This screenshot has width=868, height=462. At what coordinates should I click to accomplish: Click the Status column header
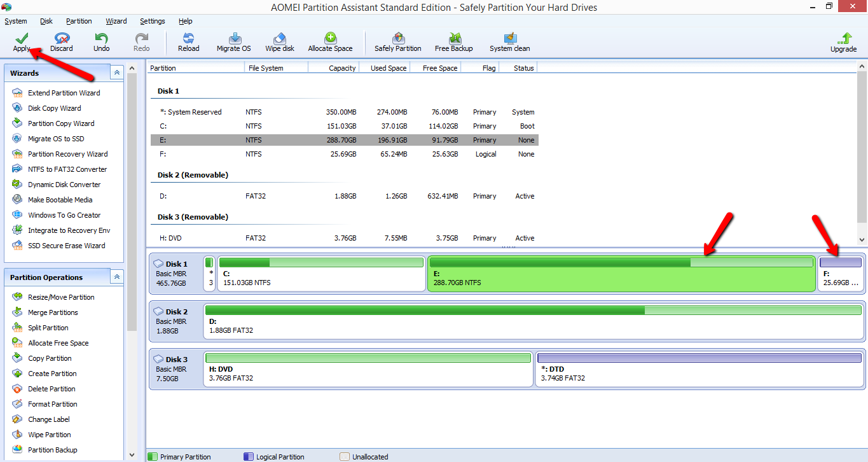(518, 68)
